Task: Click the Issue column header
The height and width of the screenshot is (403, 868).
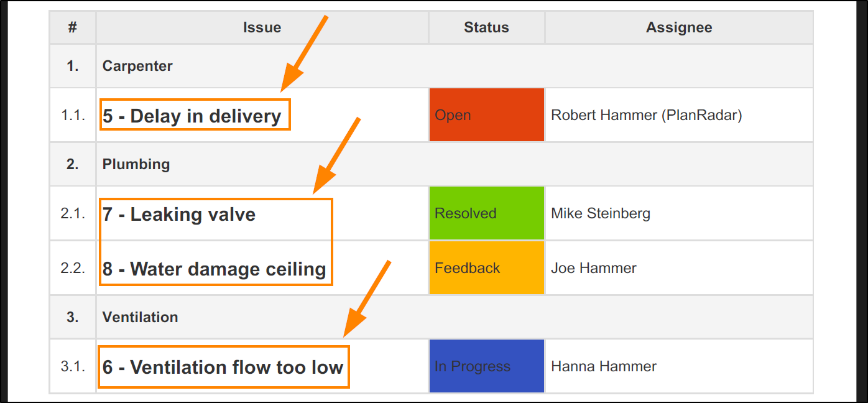Action: pos(262,27)
